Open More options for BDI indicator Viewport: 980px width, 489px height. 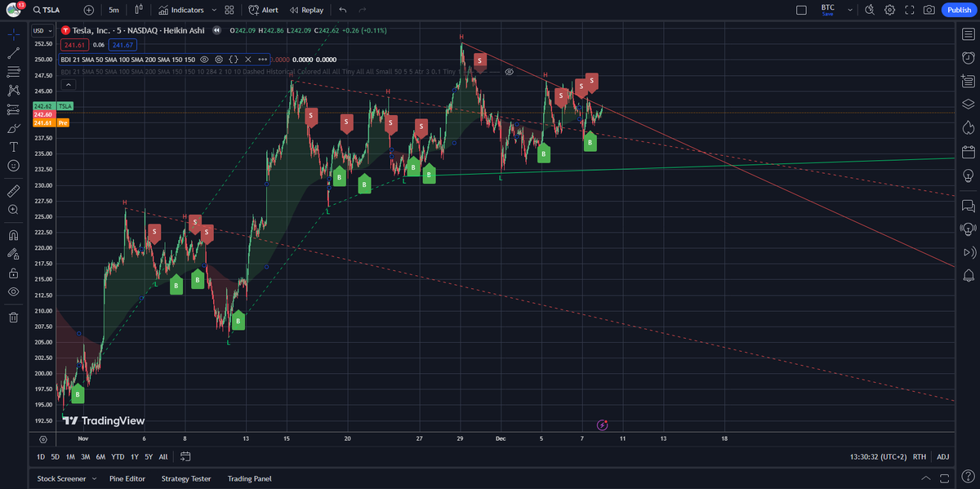pos(262,59)
